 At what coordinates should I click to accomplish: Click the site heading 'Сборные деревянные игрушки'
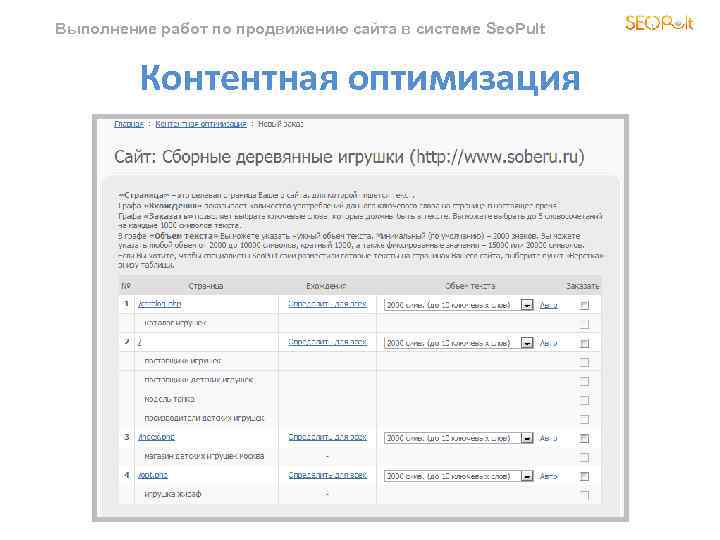[283, 157]
